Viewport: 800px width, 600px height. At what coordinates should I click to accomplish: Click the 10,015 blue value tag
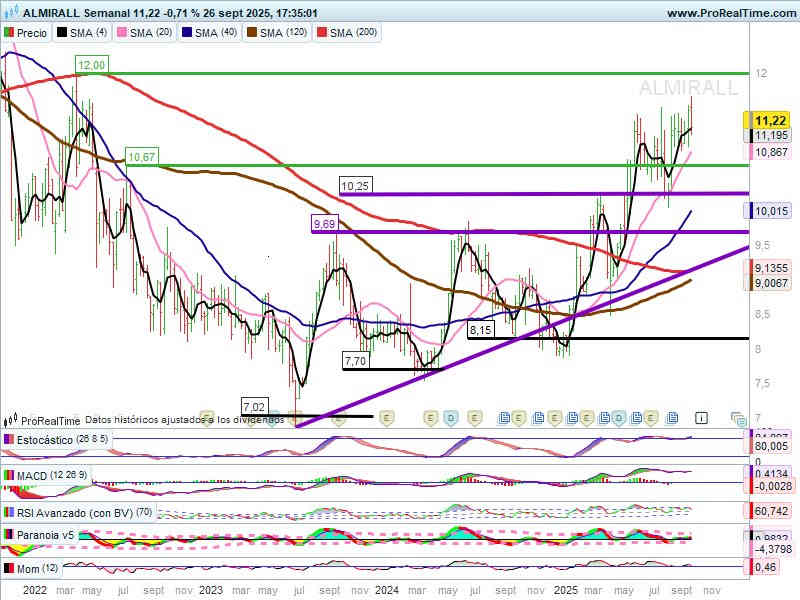tap(767, 211)
